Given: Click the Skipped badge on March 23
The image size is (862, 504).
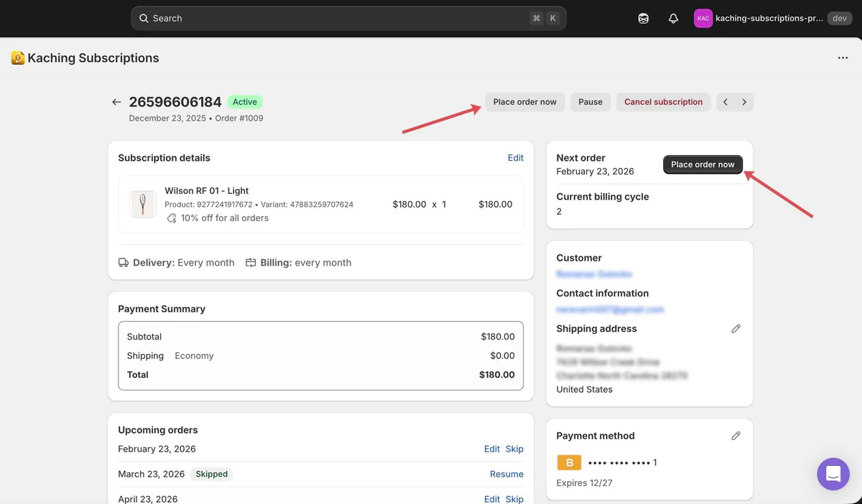Looking at the screenshot, I should pyautogui.click(x=212, y=475).
